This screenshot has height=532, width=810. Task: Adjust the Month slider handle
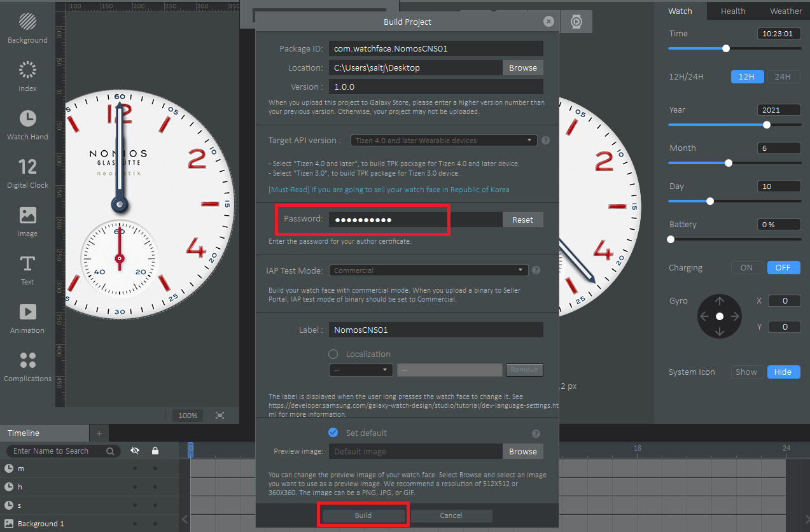[x=729, y=163]
